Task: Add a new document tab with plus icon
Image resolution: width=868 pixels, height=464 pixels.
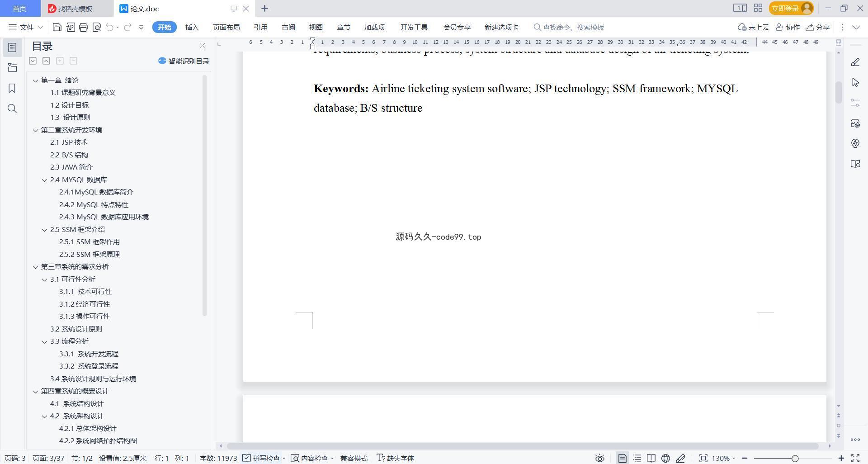Action: 264,8
